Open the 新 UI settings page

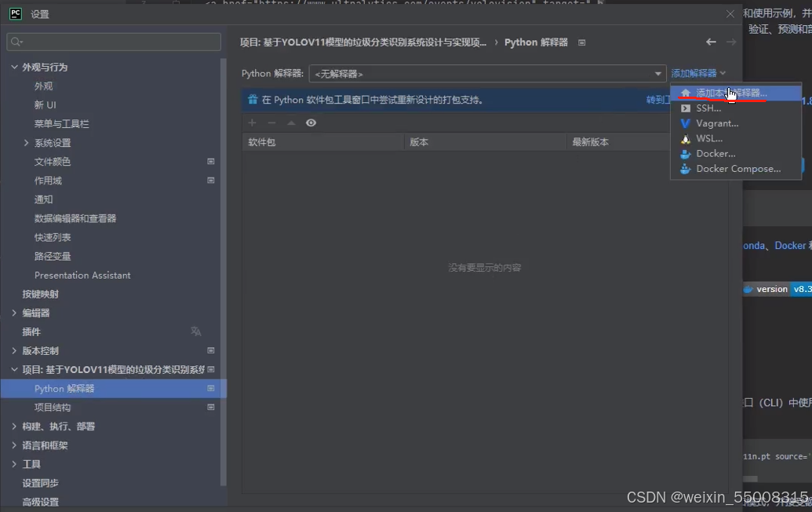[x=45, y=104]
